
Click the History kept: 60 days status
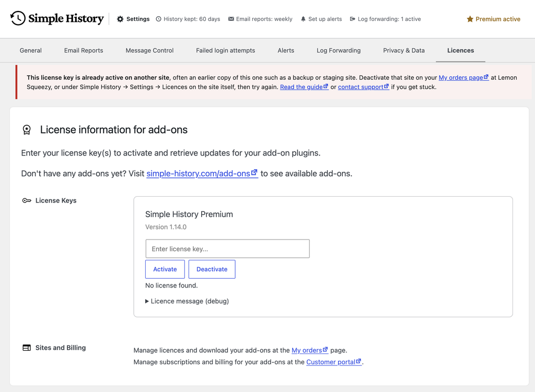point(188,19)
